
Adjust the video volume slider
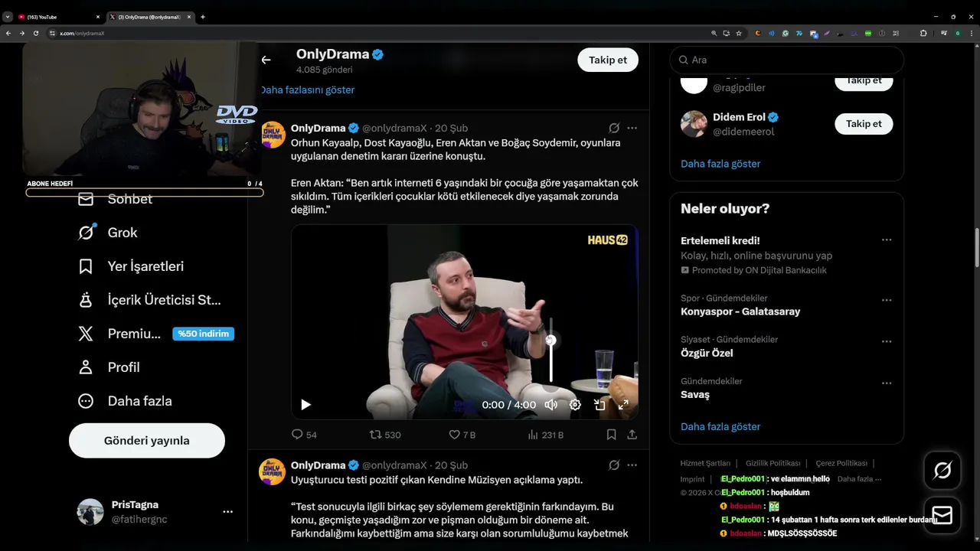550,350
